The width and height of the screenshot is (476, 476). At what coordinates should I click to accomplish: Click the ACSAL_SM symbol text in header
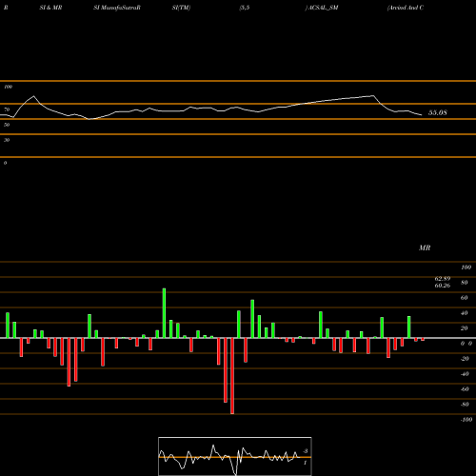click(323, 8)
